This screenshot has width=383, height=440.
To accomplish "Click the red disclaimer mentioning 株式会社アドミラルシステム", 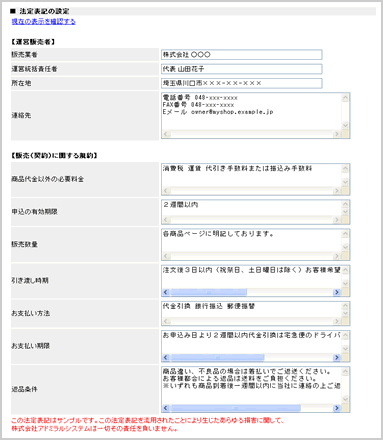I will pyautogui.click(x=147, y=424).
